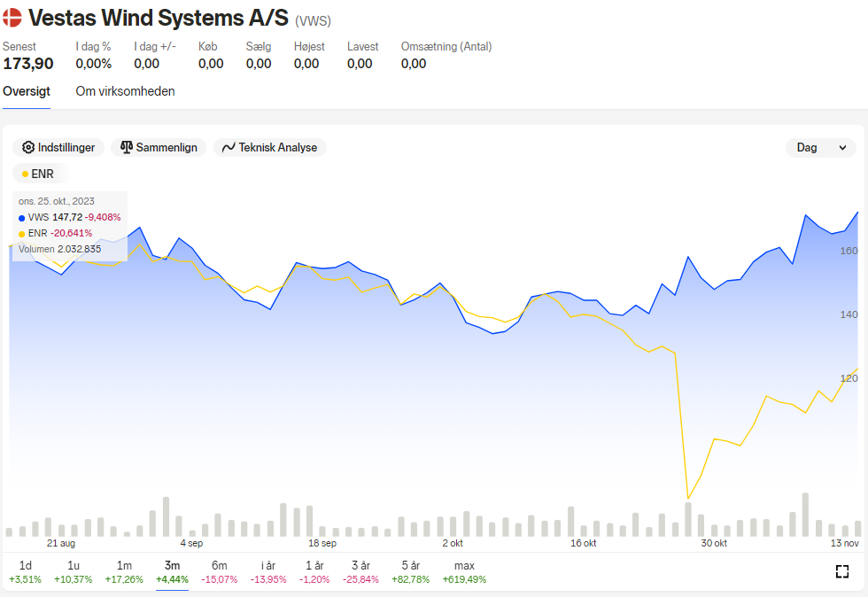Open the Dag interval dropdown
The width and height of the screenshot is (868, 597).
[x=821, y=147]
